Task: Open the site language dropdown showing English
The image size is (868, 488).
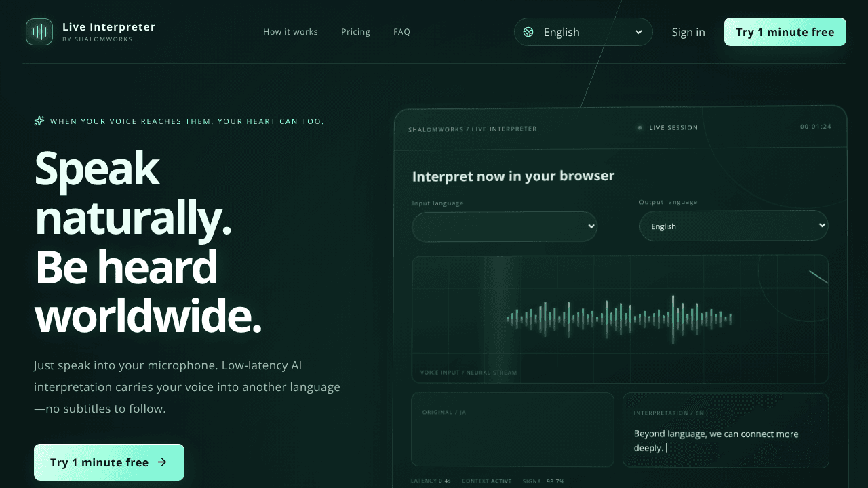Action: 583,32
